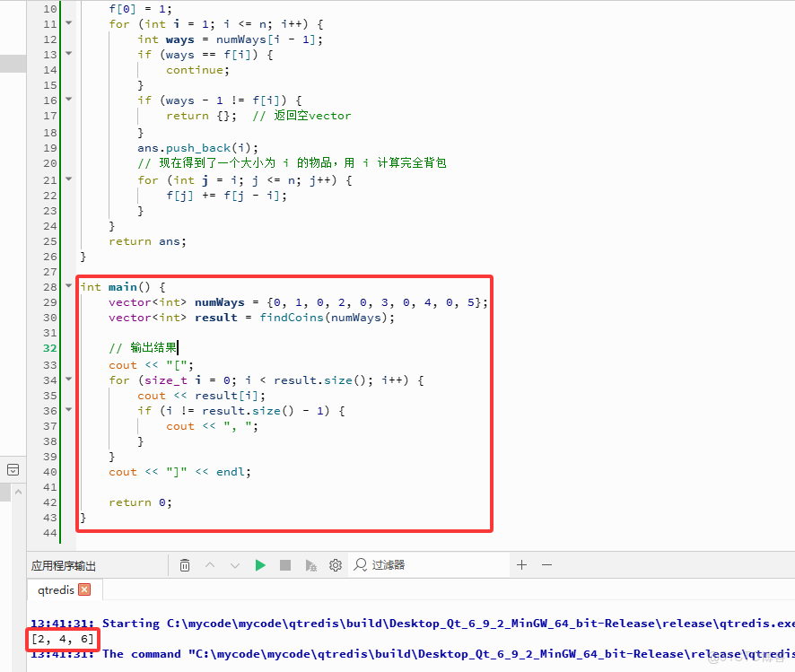Clear the application output with trash icon
This screenshot has width=795, height=672.
[x=185, y=565]
